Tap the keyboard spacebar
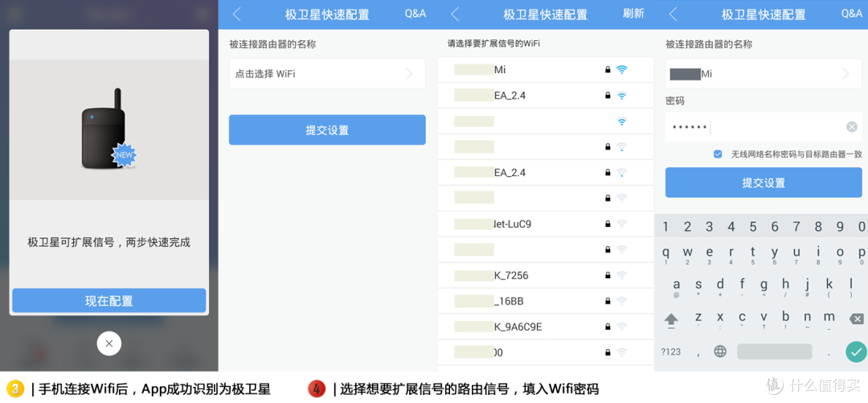Screen dimensions: 868x403 (x=775, y=351)
